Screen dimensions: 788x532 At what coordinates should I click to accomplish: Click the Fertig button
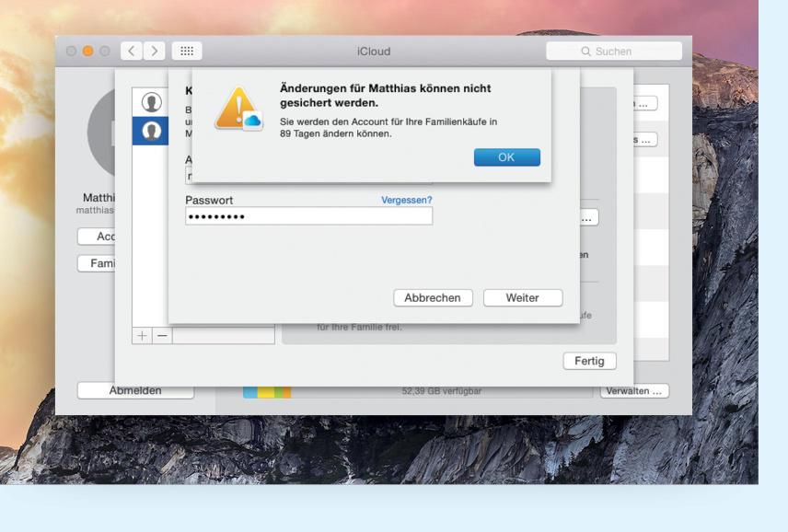click(589, 361)
